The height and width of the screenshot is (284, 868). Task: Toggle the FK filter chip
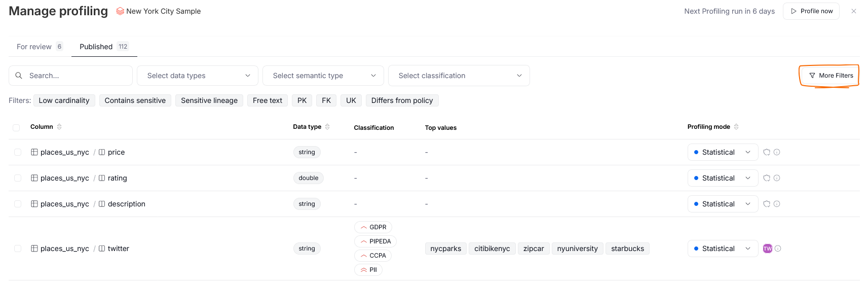326,100
